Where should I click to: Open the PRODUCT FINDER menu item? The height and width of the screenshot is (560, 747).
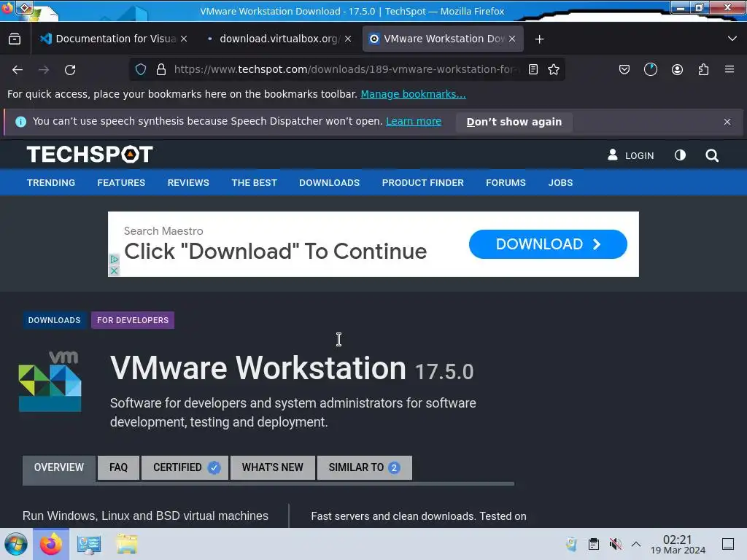pos(422,183)
